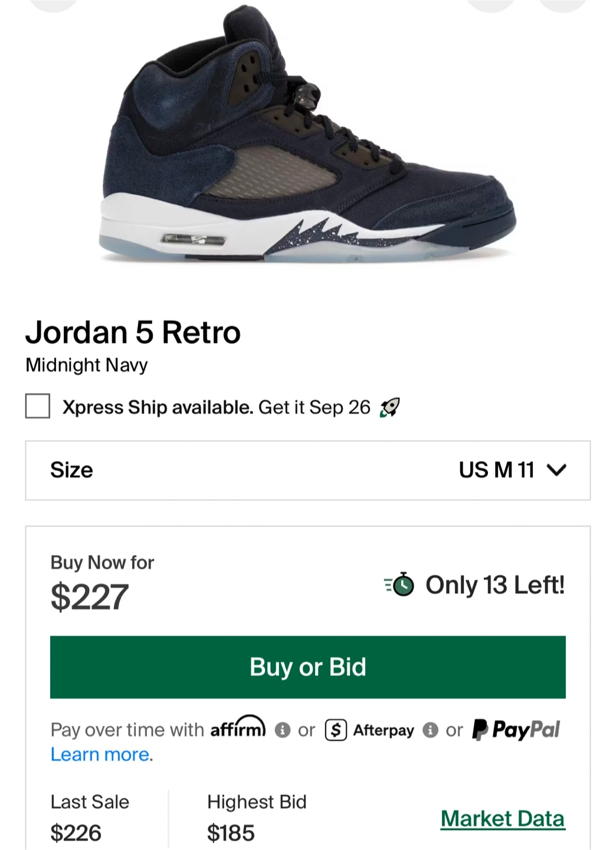Open the info icon next to Affirm
Screen dimensions: 616x850
click(x=283, y=730)
